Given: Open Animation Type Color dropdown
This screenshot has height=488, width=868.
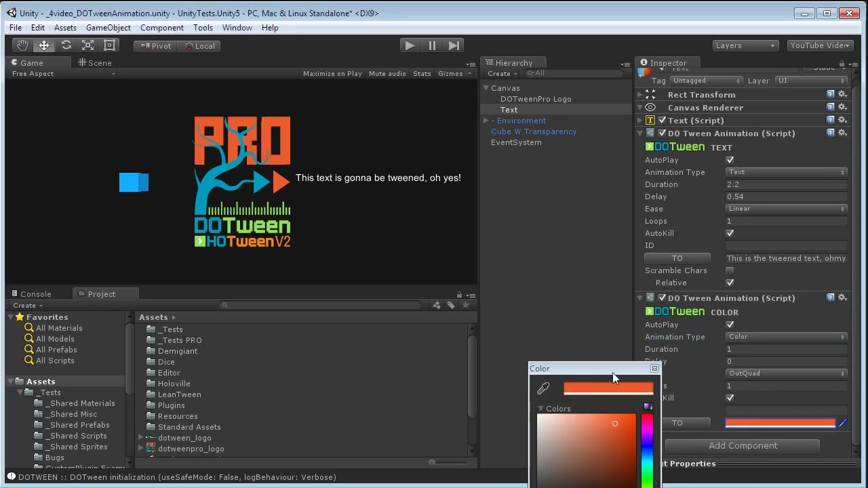Looking at the screenshot, I should pyautogui.click(x=787, y=337).
